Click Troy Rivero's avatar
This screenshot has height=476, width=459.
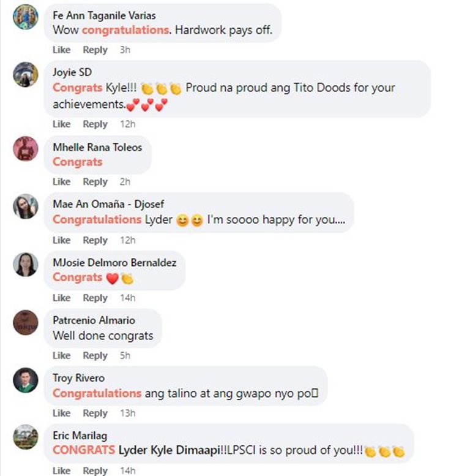point(26,380)
